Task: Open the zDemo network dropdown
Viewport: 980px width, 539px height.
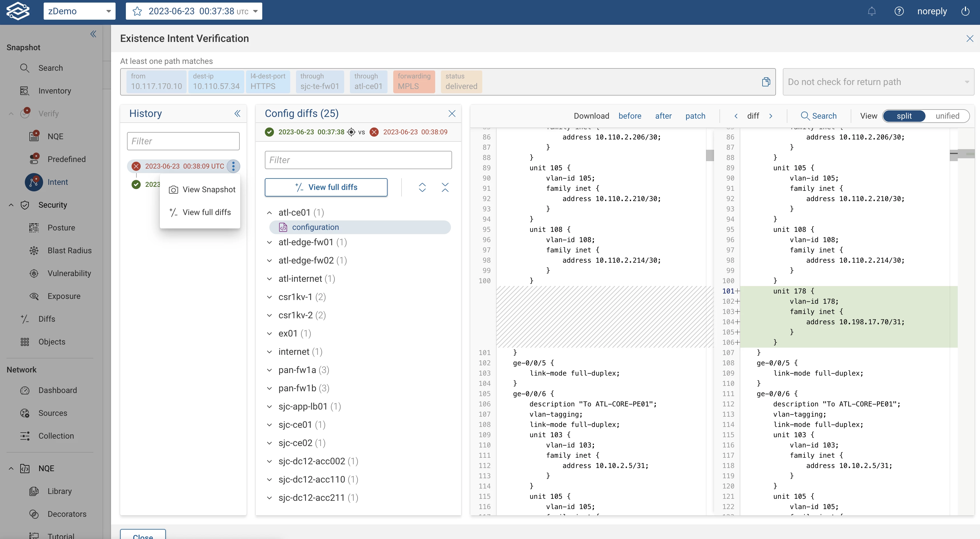Action: coord(79,11)
